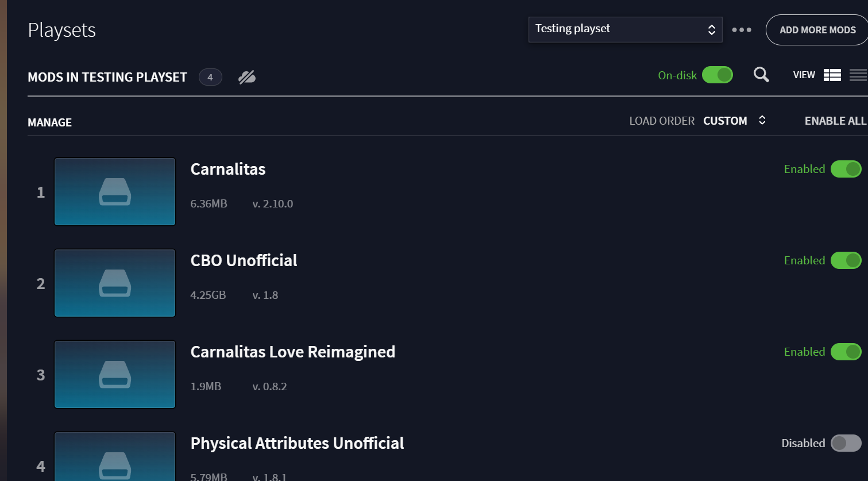
Task: Enable the Physical Attributes Unofficial mod
Action: click(846, 443)
